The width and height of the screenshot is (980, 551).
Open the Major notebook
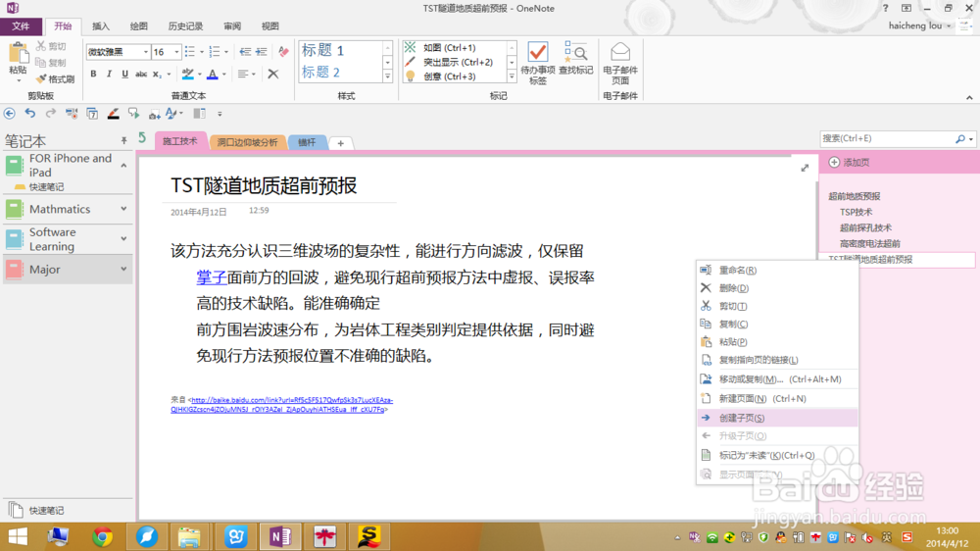pos(68,270)
